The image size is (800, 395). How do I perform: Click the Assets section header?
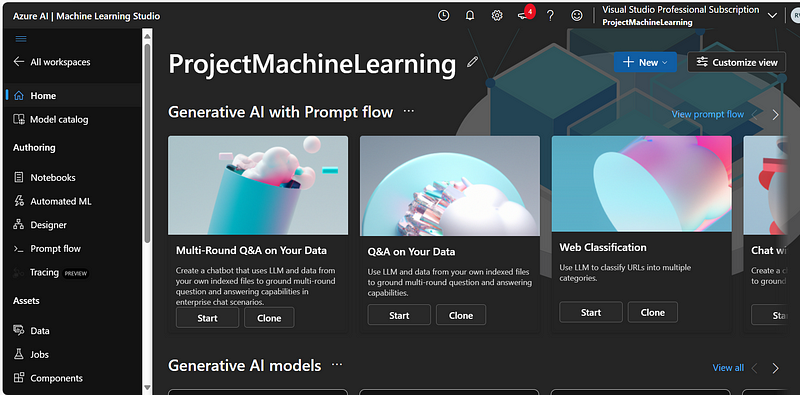pyautogui.click(x=26, y=301)
